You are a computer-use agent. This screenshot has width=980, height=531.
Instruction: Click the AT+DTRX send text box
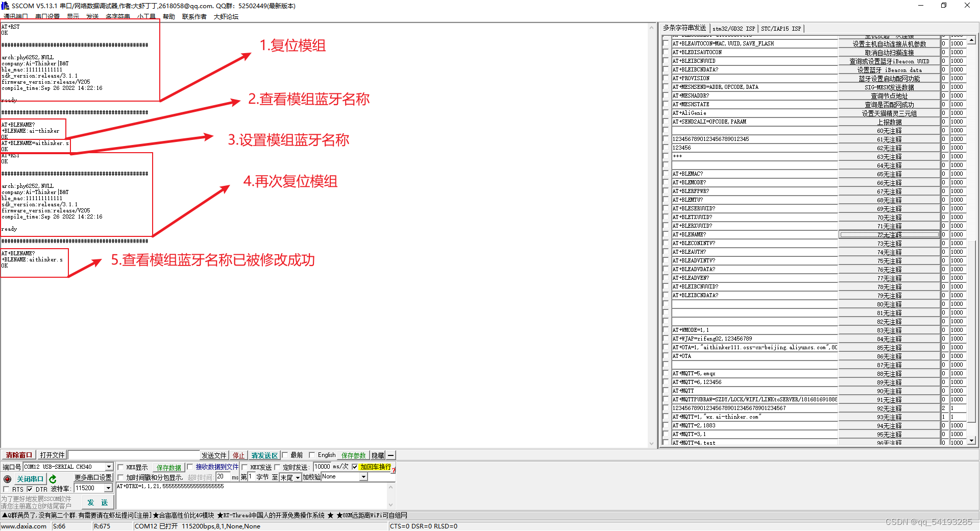(252, 495)
